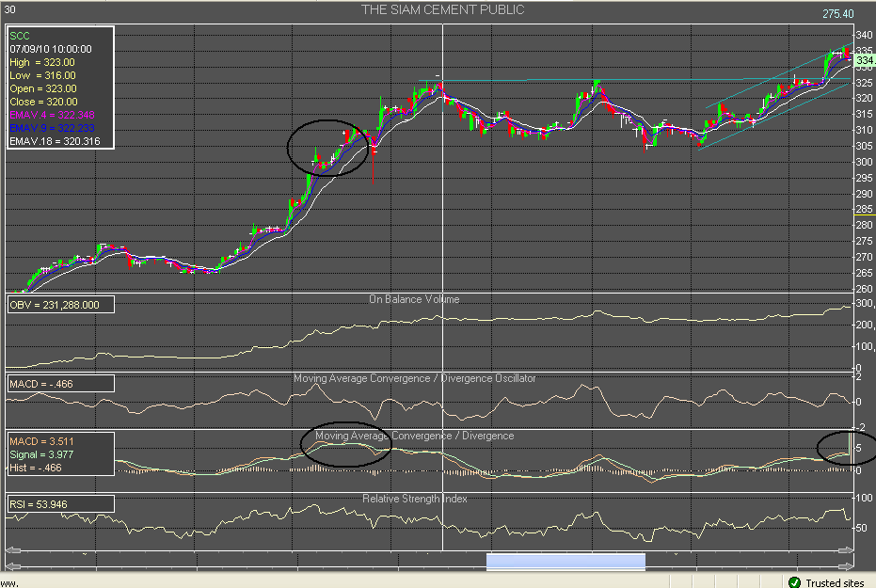The image size is (876, 588).
Task: Click the MACD = 3.511 reading
Action: [41, 441]
